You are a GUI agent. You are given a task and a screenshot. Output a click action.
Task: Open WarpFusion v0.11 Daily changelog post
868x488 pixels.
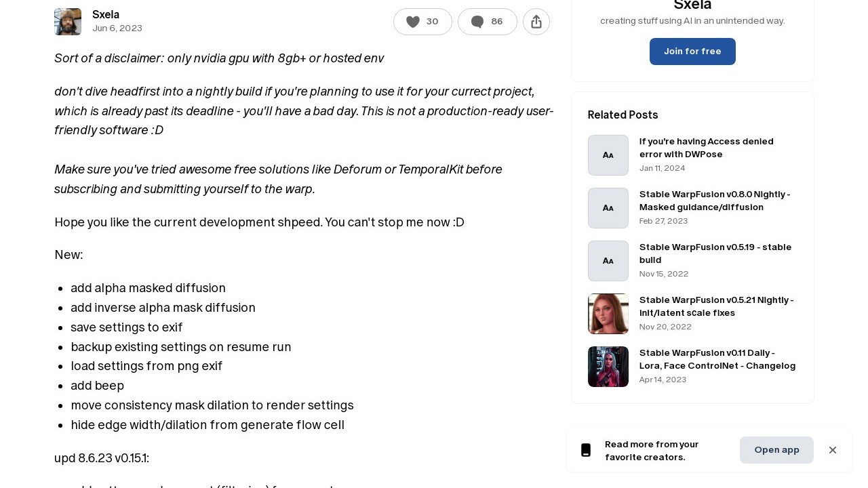click(x=717, y=359)
